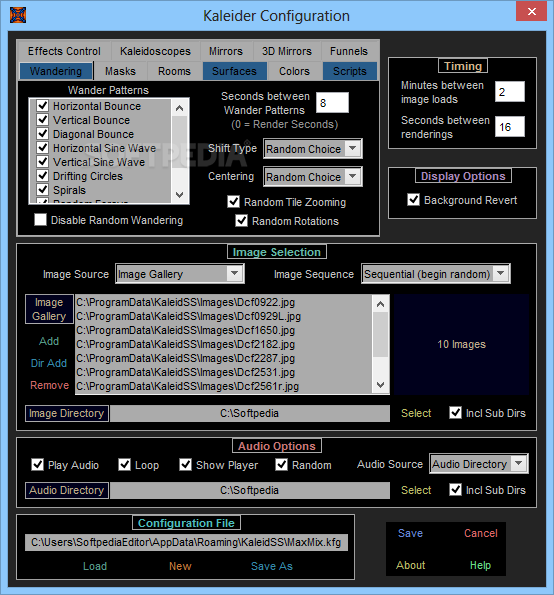Toggle Vertical Sine Wave checkbox

click(42, 162)
